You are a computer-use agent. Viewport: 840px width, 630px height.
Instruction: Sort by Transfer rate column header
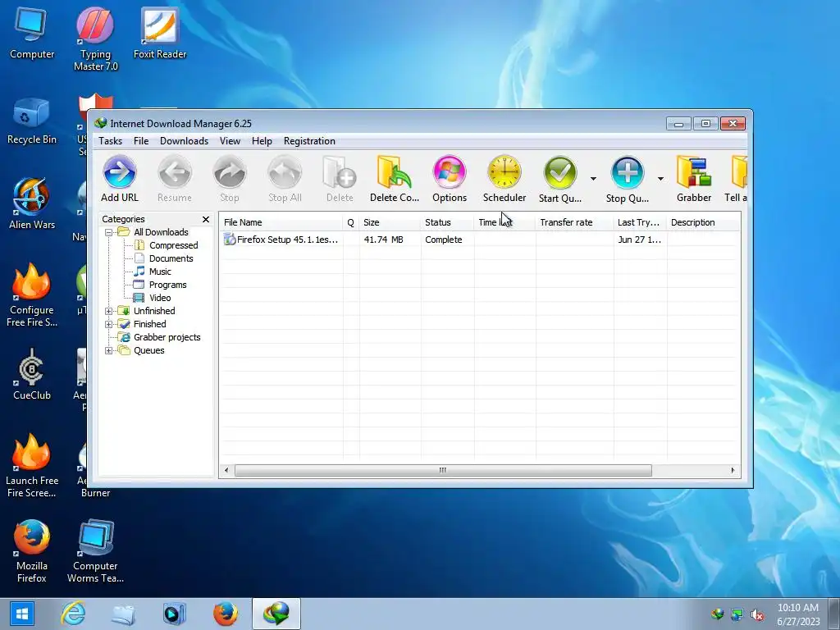click(574, 222)
